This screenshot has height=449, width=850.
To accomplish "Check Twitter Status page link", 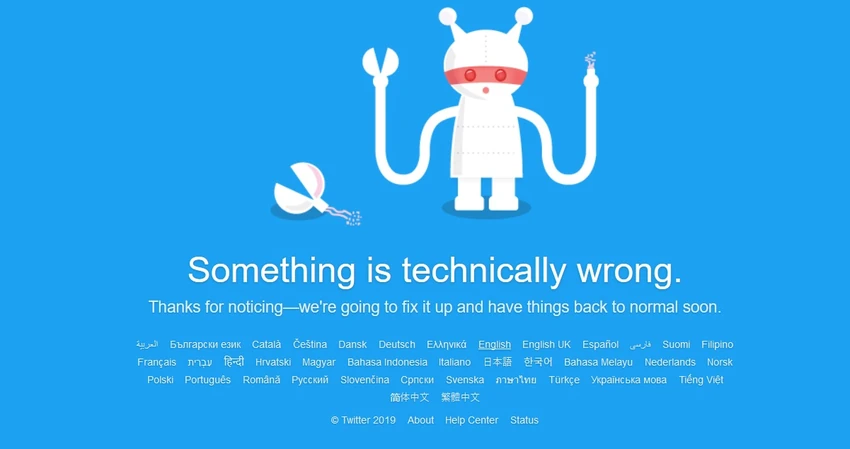I will pos(524,420).
